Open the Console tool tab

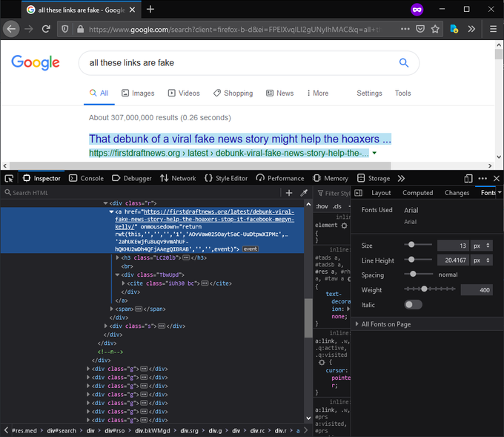coord(86,178)
